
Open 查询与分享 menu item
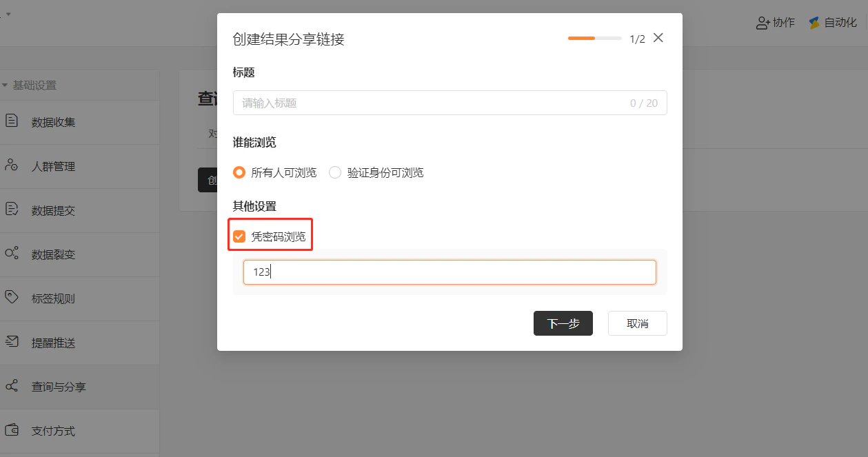point(79,387)
